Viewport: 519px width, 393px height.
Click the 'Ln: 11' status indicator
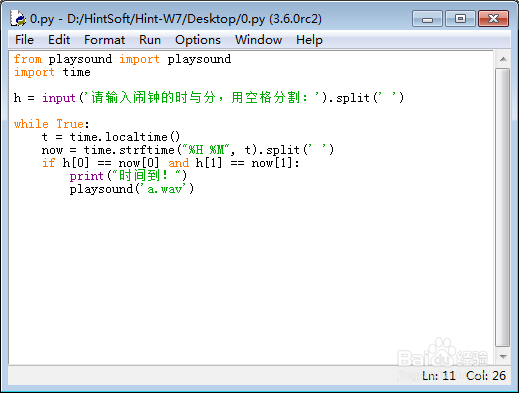[439, 376]
